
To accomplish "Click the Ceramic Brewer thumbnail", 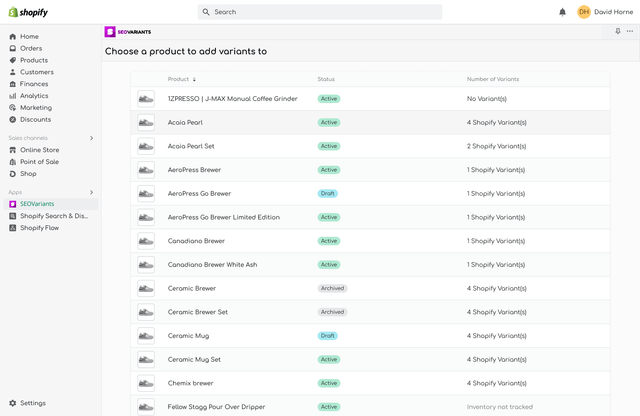I will [146, 288].
